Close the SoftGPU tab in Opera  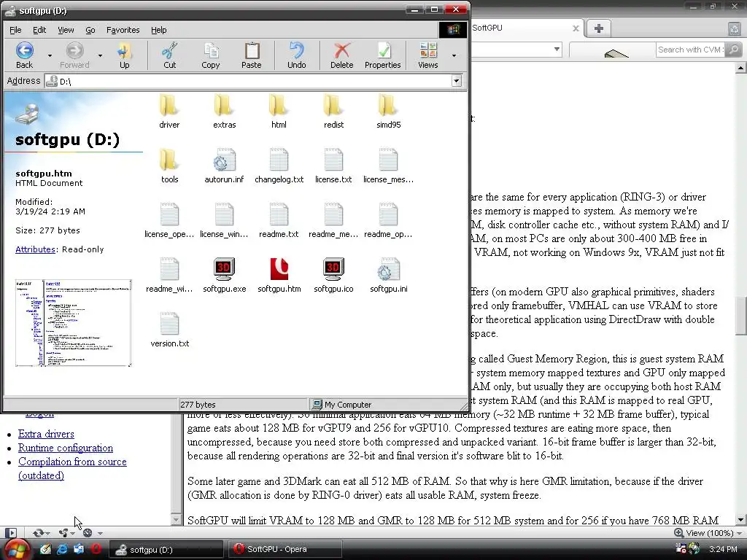(576, 28)
